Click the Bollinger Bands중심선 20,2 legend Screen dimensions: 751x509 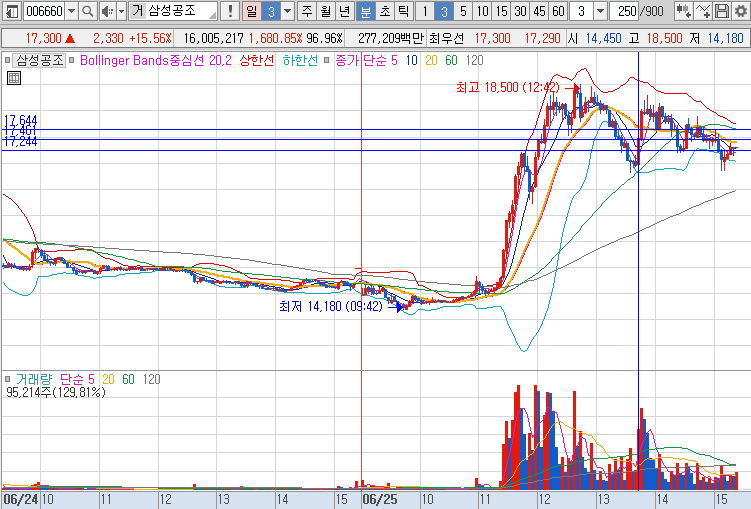156,60
